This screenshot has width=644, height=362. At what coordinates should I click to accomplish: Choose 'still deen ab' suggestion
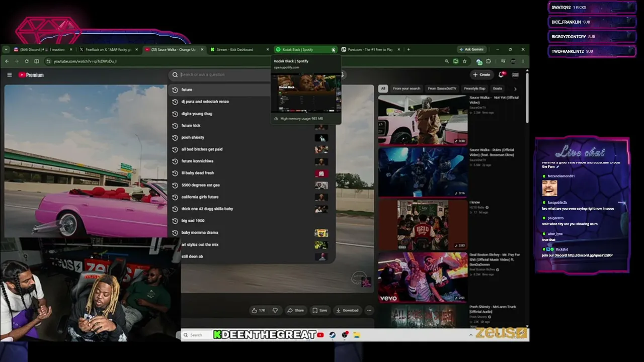point(251,256)
